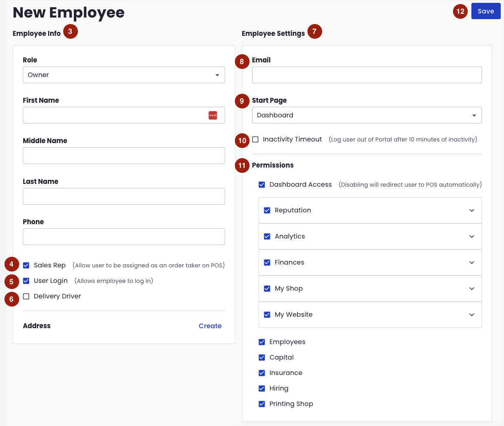Viewport: 504px width, 426px height.
Task: Click the Save button
Action: click(486, 11)
